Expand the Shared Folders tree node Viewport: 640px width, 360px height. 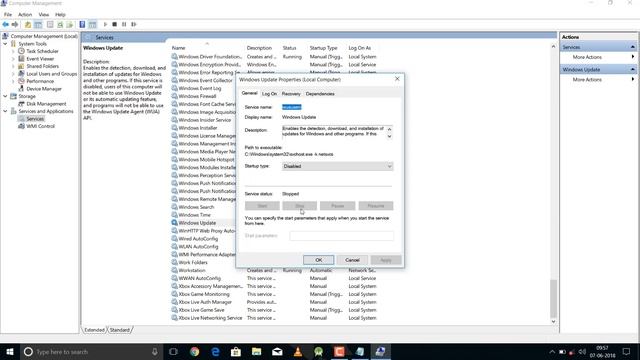pyautogui.click(x=13, y=66)
